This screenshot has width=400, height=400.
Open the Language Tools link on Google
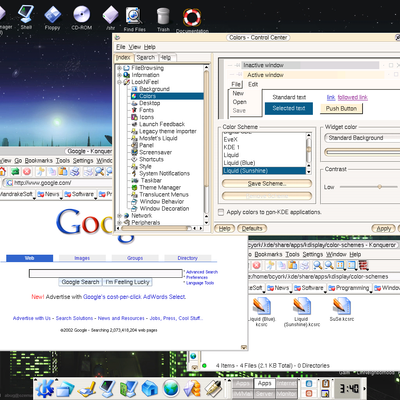coord(200,283)
